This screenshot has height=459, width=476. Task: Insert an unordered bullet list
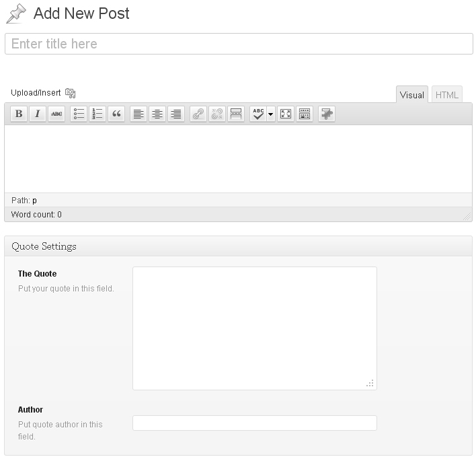click(x=79, y=114)
